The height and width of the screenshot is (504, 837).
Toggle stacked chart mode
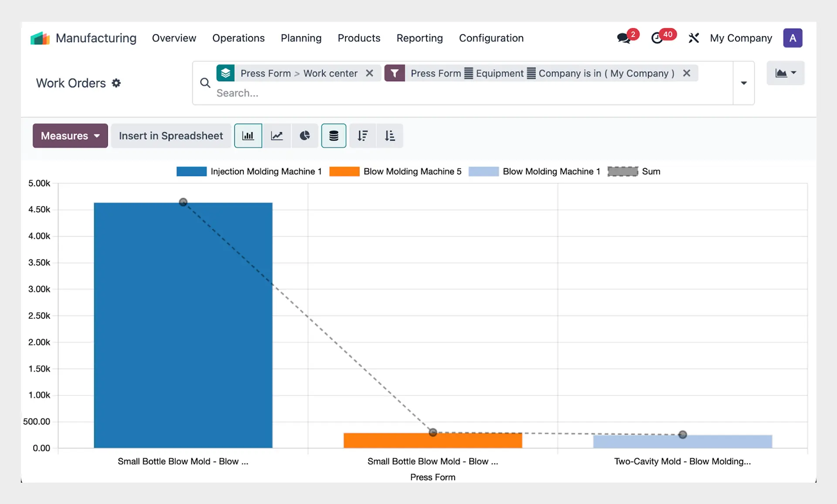coord(333,136)
